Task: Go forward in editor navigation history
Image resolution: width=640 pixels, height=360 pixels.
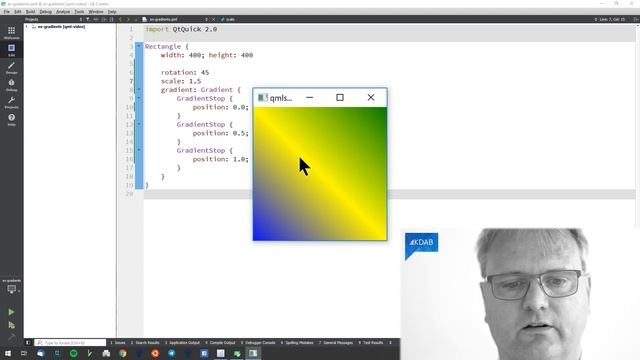Action: coord(128,19)
